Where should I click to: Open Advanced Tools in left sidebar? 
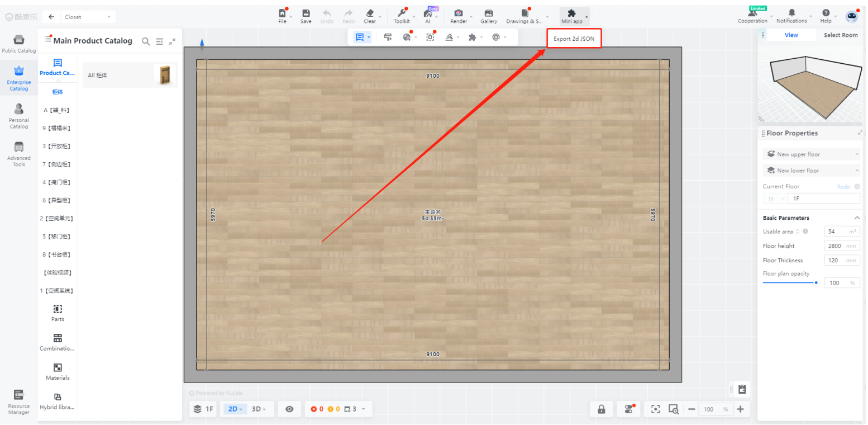(19, 153)
